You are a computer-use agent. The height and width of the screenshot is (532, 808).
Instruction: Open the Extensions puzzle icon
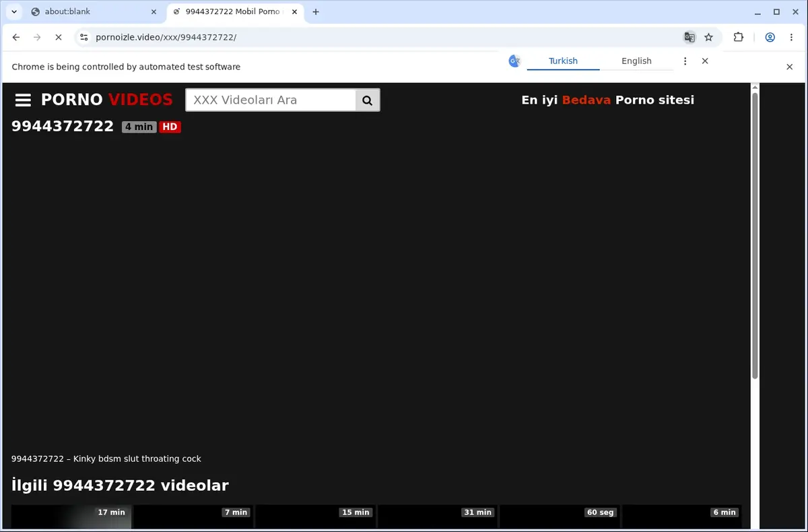(x=739, y=38)
